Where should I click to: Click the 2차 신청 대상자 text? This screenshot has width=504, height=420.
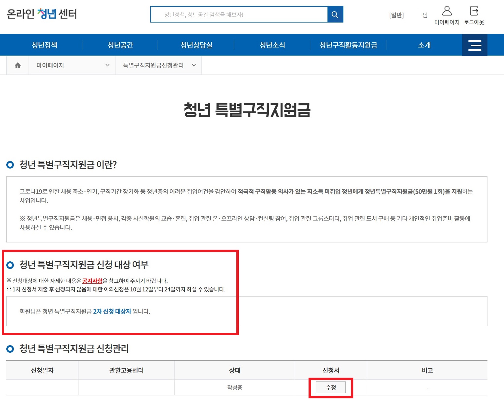point(112,312)
